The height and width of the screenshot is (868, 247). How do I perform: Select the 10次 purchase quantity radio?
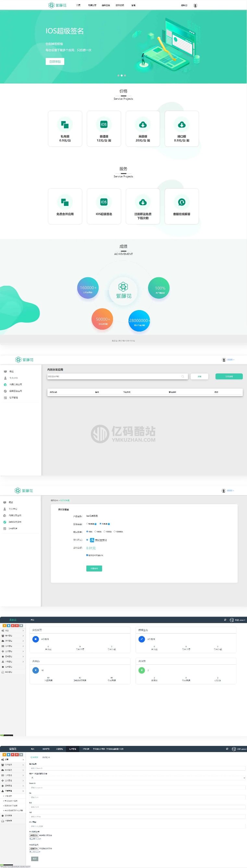pos(87,532)
